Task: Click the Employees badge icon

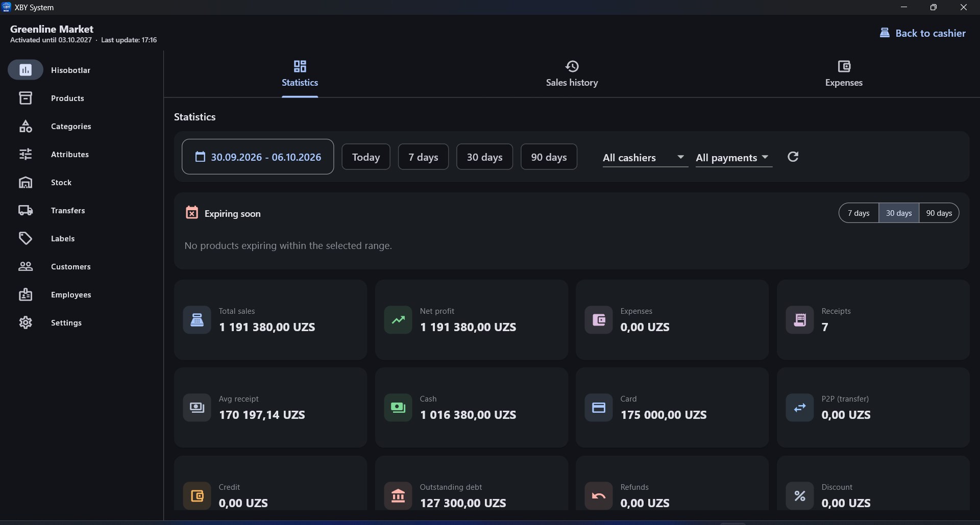Action: (x=26, y=294)
